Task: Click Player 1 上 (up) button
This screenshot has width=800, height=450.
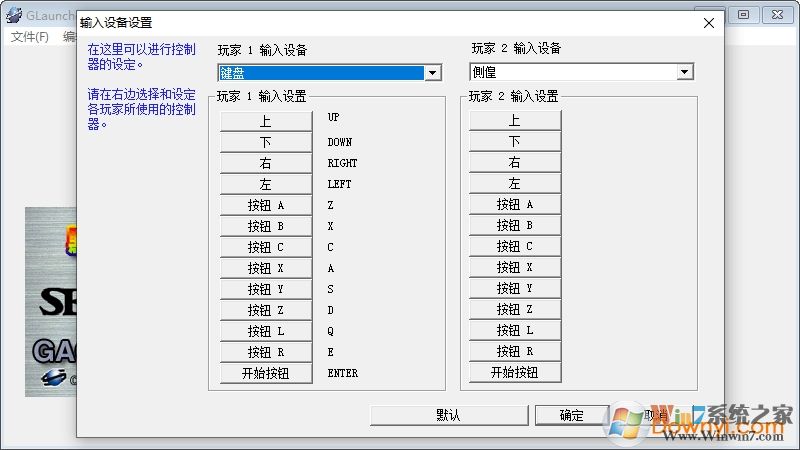Action: (x=266, y=121)
